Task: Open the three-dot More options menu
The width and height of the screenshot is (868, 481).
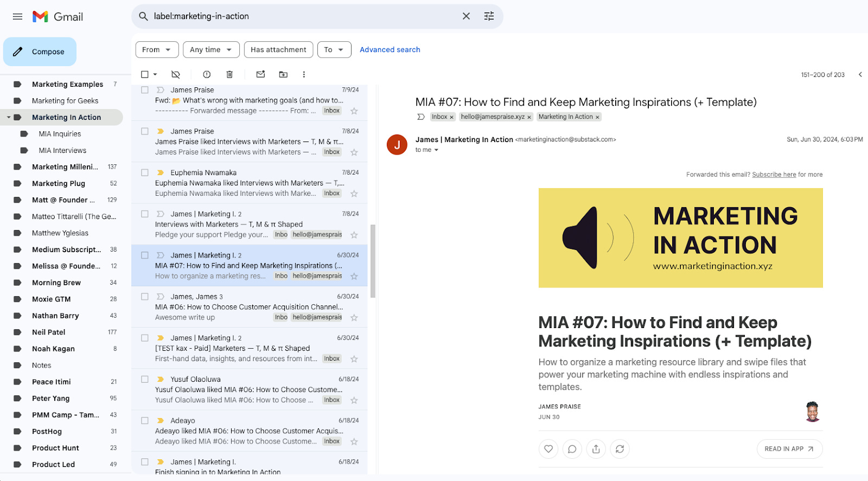Action: (304, 74)
